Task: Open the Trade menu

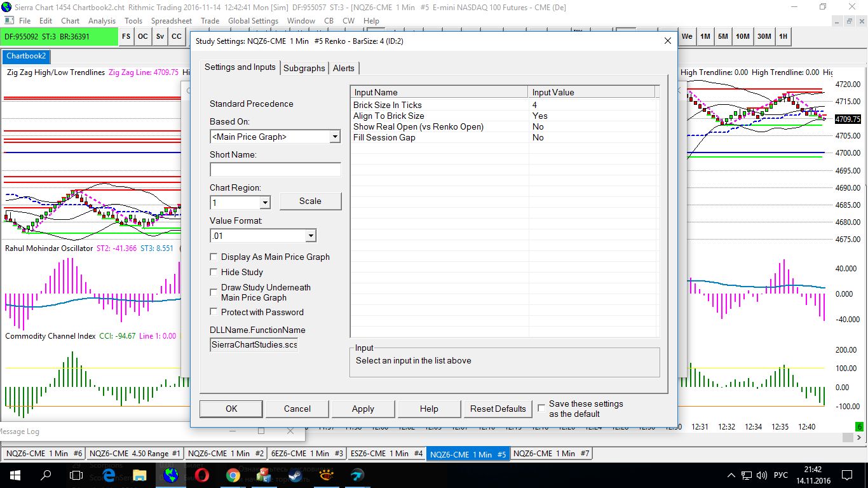Action: [210, 21]
